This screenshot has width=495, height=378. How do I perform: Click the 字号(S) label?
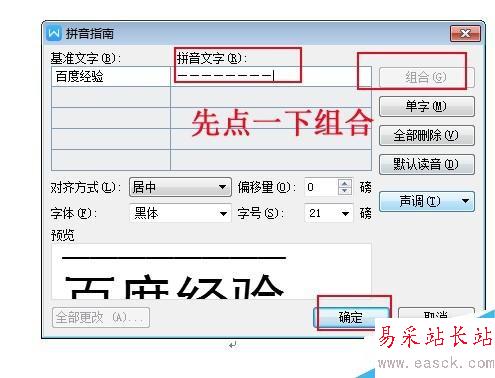click(x=261, y=213)
